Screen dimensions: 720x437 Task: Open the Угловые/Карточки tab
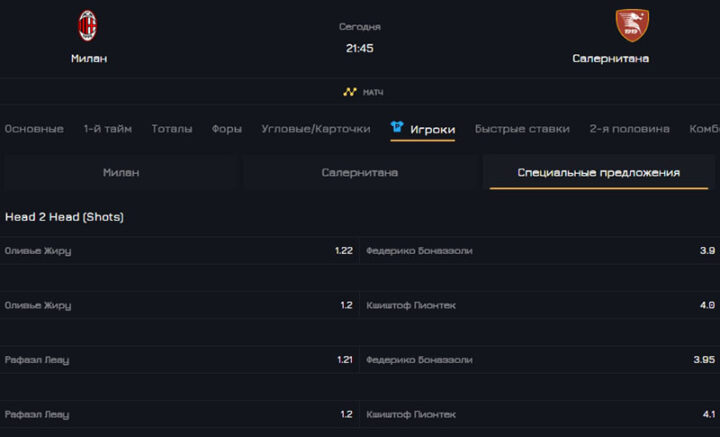316,129
